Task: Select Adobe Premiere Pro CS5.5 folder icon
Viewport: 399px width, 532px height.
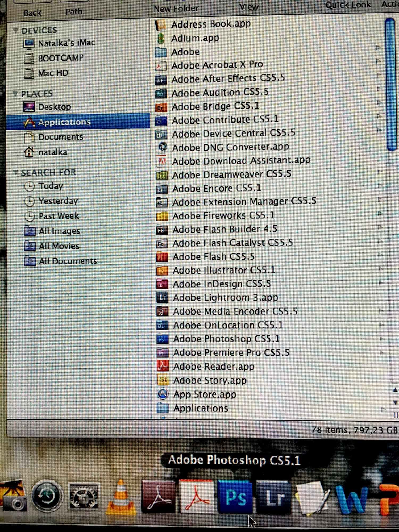Action: 163,353
